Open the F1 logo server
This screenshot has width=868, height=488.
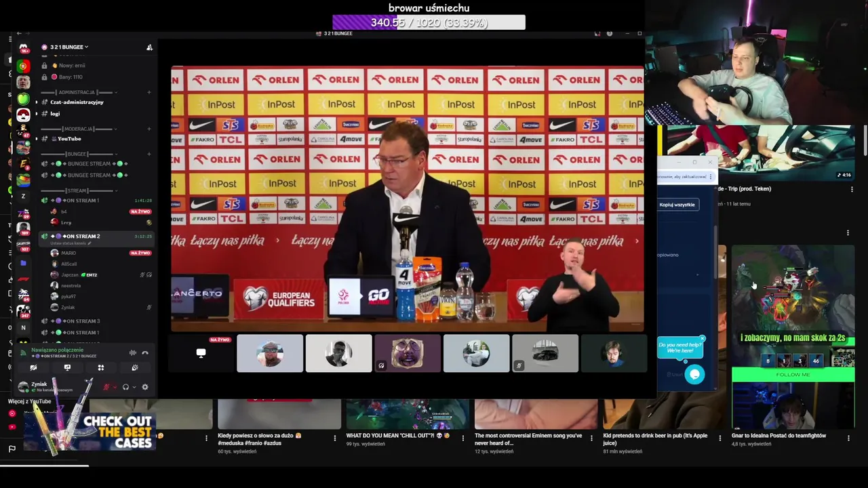click(23, 279)
